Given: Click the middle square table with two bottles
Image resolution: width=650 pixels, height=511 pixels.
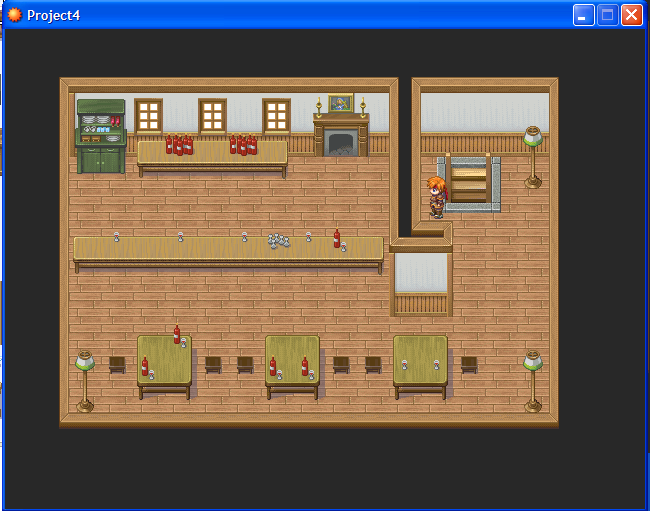Looking at the screenshot, I should pos(292,368).
